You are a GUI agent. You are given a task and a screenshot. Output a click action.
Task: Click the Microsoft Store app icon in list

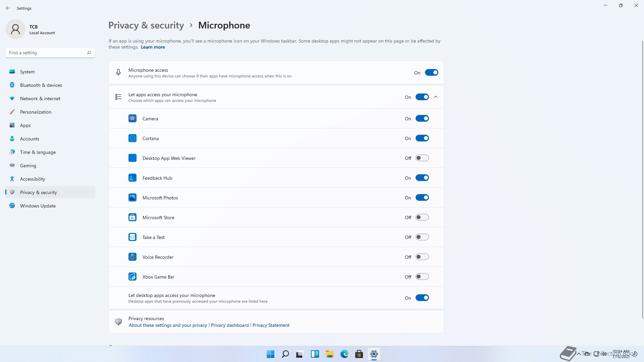[132, 217]
